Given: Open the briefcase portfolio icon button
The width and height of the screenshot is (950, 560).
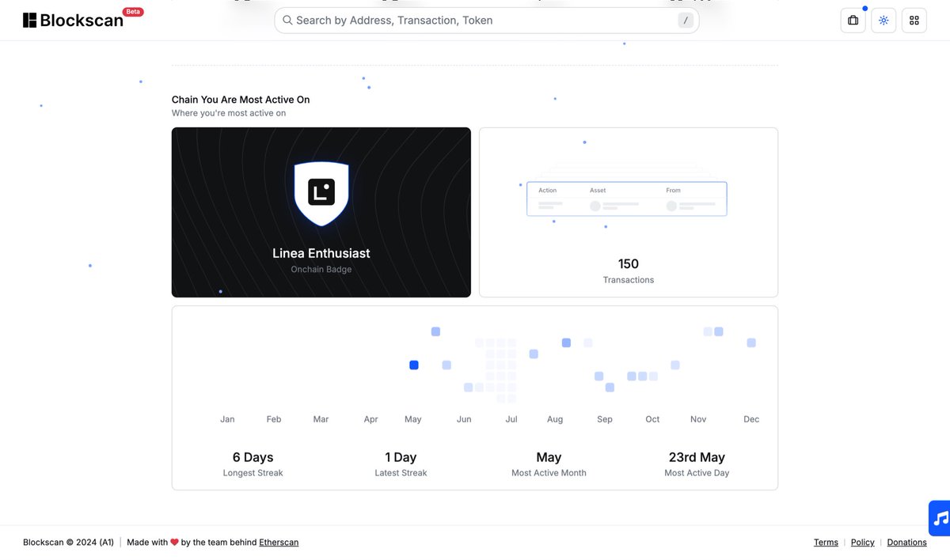Looking at the screenshot, I should [853, 21].
